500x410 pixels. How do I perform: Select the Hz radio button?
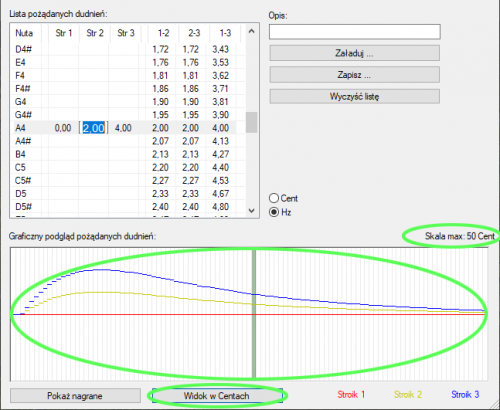point(274,212)
